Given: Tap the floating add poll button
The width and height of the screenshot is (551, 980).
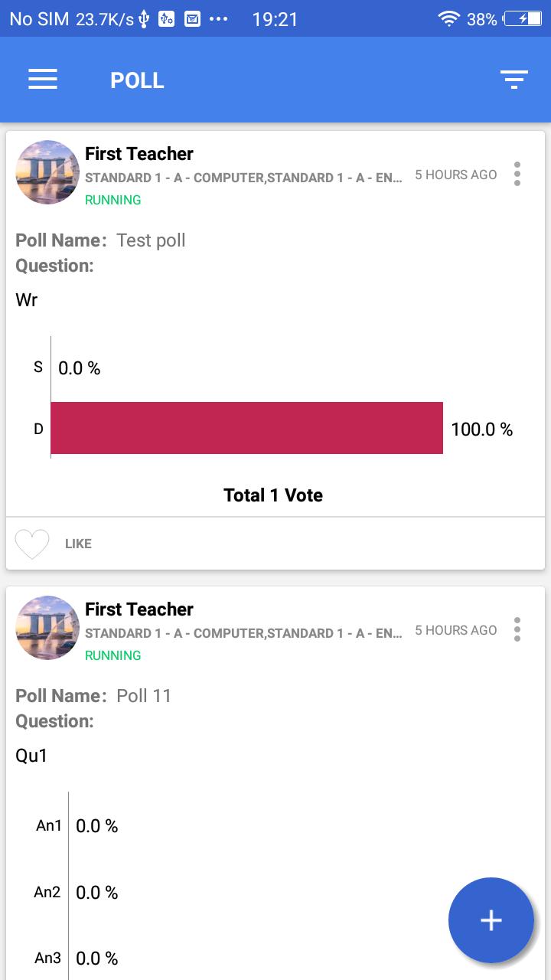Looking at the screenshot, I should pos(491,920).
